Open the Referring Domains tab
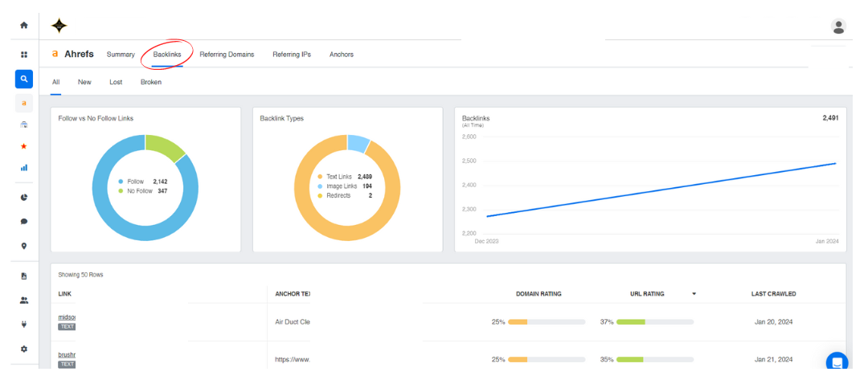The height and width of the screenshot is (384, 868). [227, 54]
